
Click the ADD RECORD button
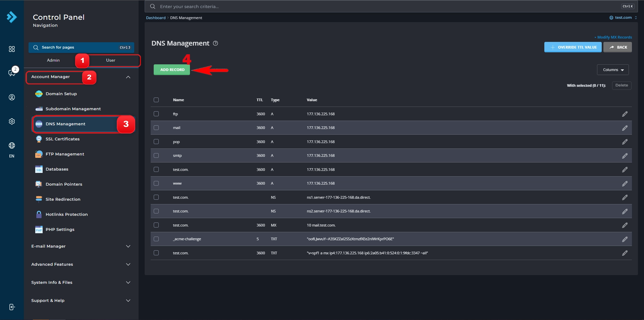coord(172,70)
